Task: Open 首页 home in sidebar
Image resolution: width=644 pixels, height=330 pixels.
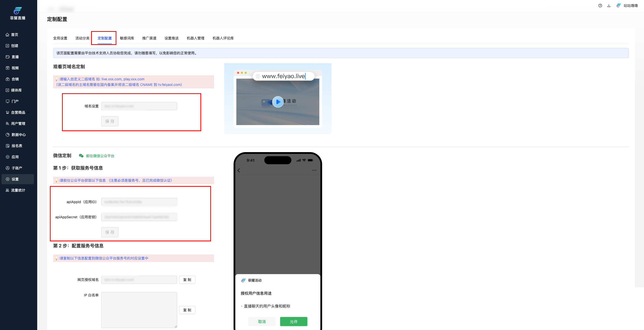Action: (15, 35)
